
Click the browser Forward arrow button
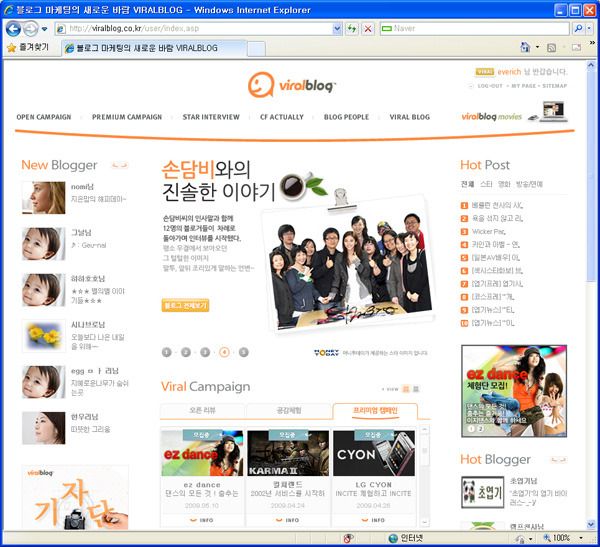31,29
